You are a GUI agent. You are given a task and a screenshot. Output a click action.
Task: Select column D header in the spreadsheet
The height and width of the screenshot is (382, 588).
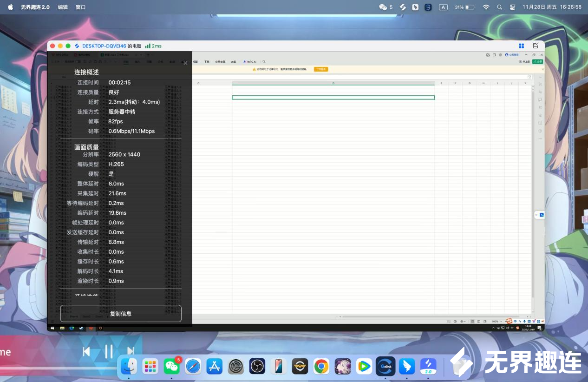coord(333,83)
